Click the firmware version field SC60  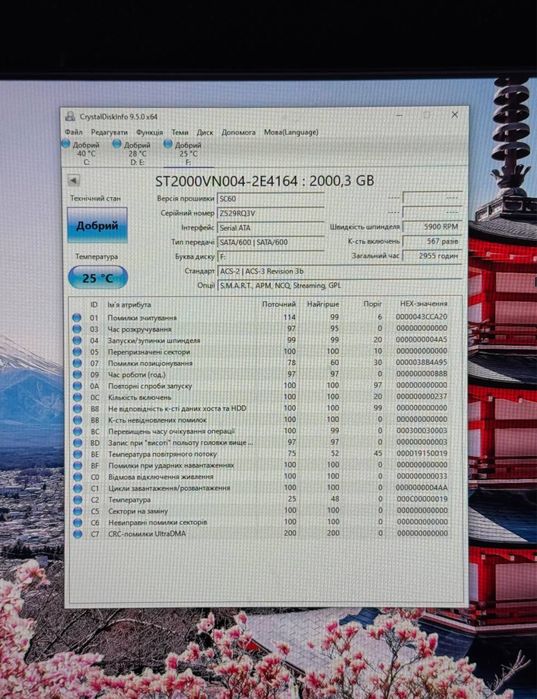(x=271, y=198)
